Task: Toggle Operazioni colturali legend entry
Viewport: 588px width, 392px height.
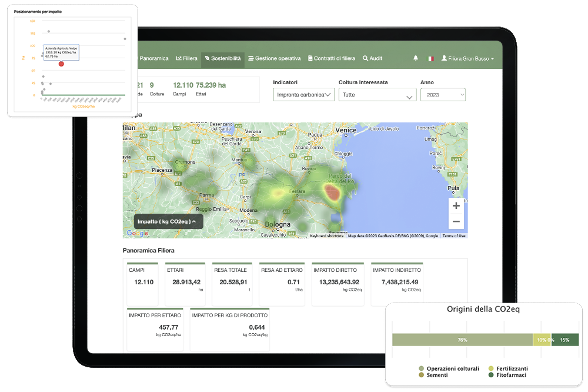Action: 449,368
